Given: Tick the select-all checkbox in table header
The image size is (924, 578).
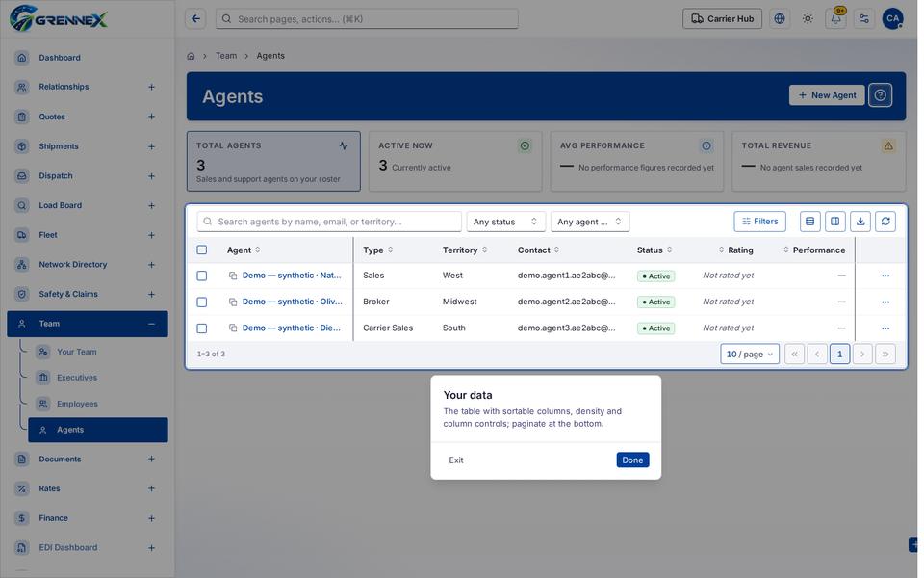Looking at the screenshot, I should [201, 250].
